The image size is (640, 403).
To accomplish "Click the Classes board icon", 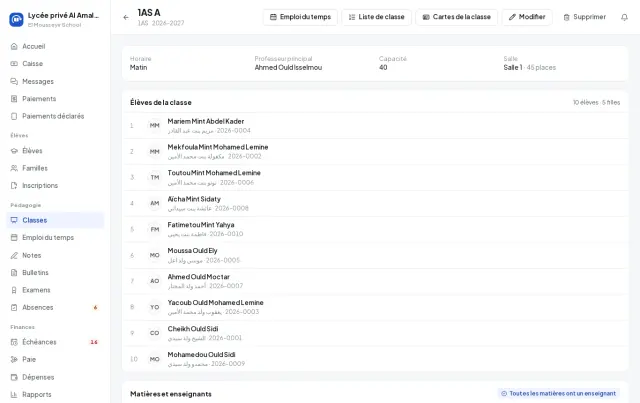I will point(14,220).
